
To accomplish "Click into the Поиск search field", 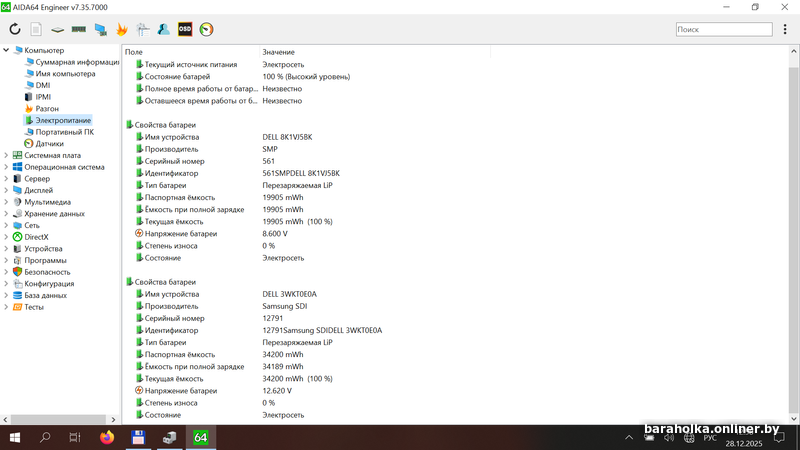I will [x=723, y=30].
